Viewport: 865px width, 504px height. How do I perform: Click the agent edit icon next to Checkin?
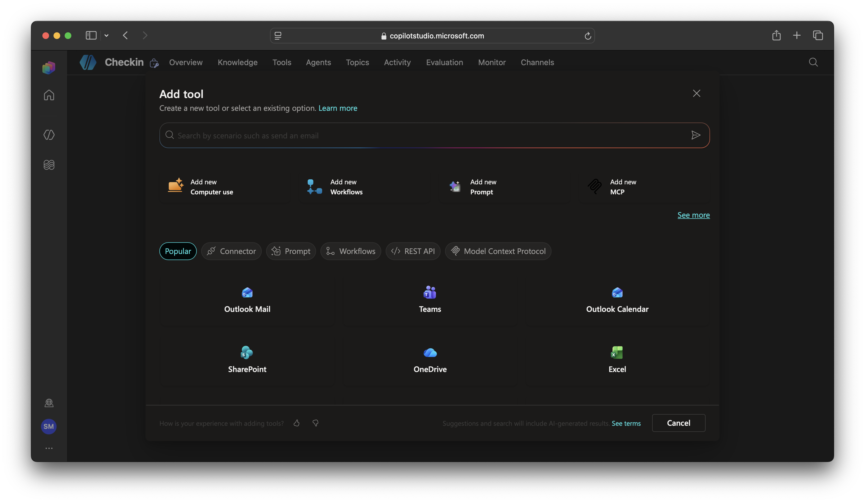click(x=154, y=63)
